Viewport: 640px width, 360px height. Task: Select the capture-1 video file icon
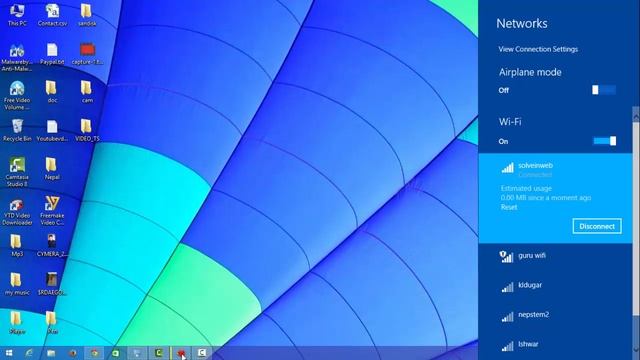pyautogui.click(x=87, y=54)
